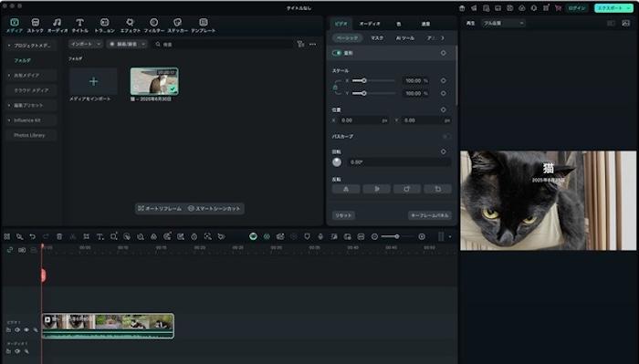The image size is (639, 364).
Task: Click the shopping cart icon in top bar
Action: pos(558,7)
